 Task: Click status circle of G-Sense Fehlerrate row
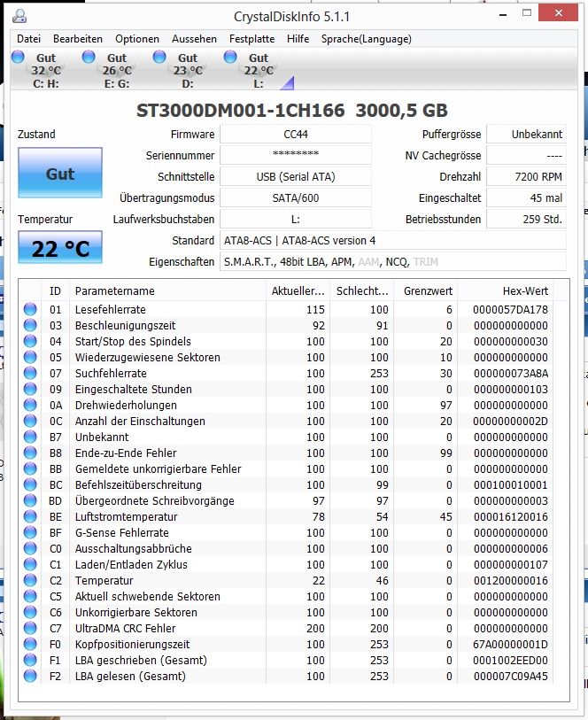tap(30, 532)
